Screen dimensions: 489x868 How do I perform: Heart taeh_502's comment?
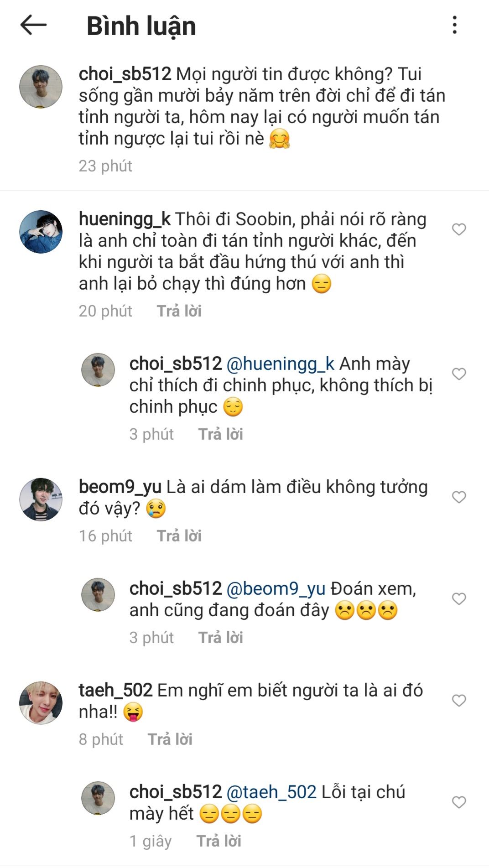pos(459,701)
